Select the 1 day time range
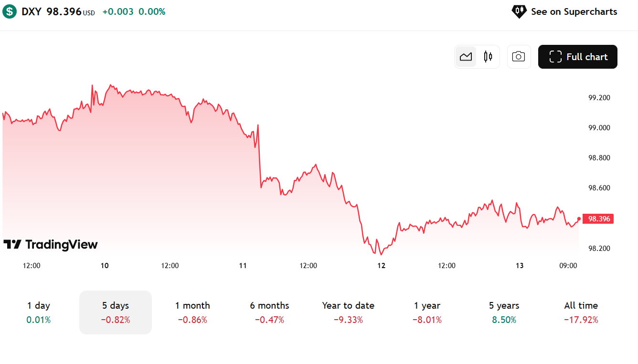The height and width of the screenshot is (364, 638). click(39, 312)
